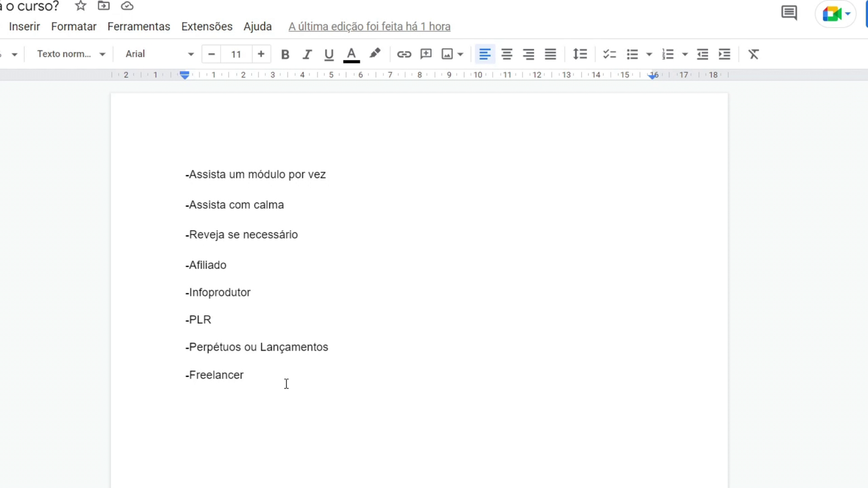Apply bulleted list
This screenshot has height=488, width=868.
(632, 54)
